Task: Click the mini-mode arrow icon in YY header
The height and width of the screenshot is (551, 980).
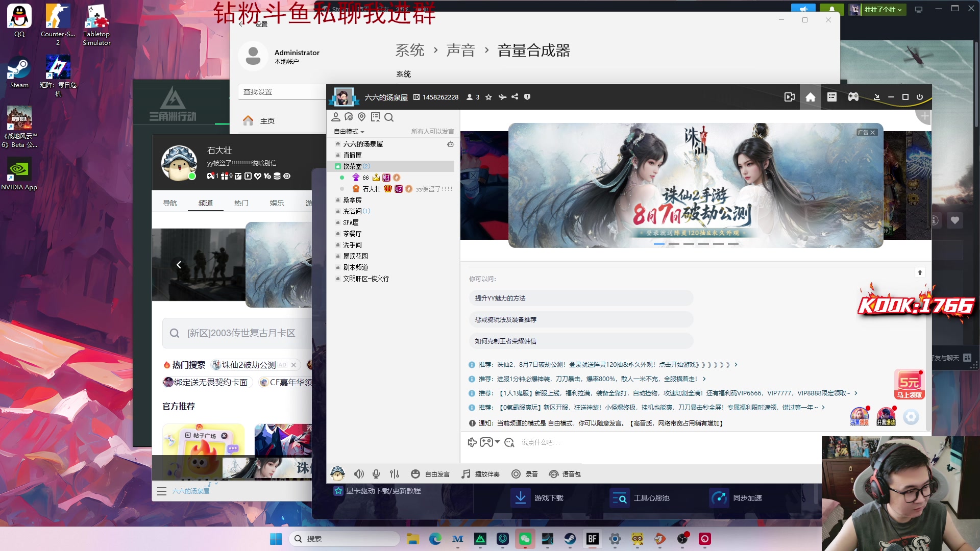Action: click(x=877, y=97)
